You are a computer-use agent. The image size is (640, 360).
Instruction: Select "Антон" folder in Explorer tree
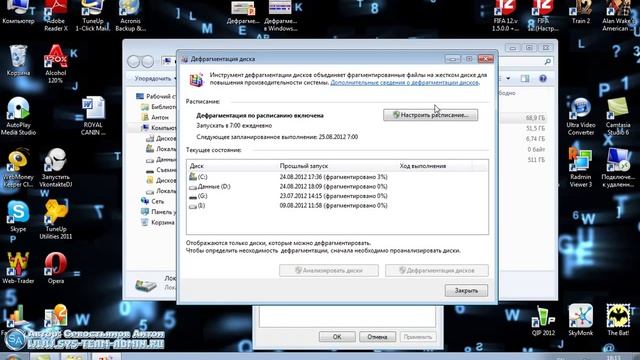pyautogui.click(x=155, y=118)
